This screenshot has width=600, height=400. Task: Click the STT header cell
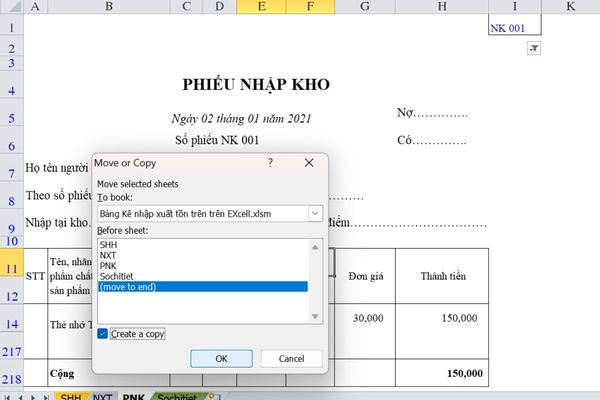pos(36,276)
